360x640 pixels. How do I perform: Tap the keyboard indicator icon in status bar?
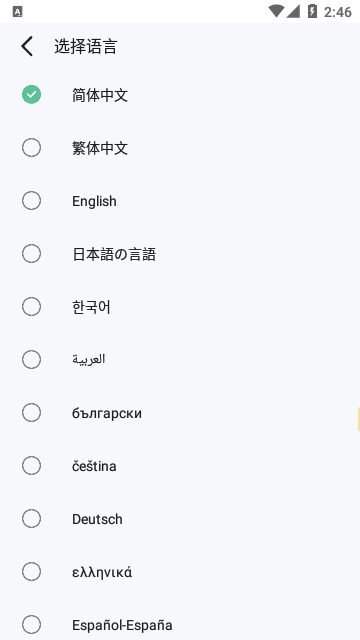(x=17, y=12)
